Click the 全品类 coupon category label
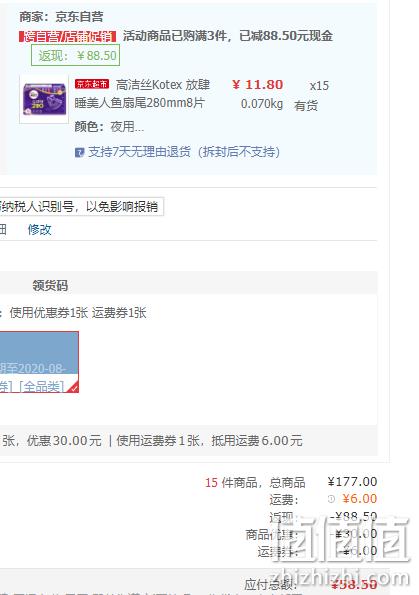The width and height of the screenshot is (419, 595). point(41,387)
